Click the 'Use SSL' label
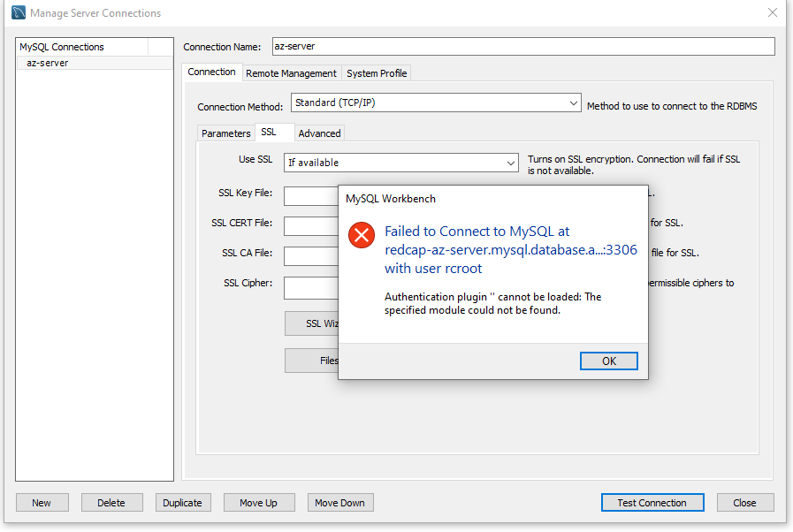This screenshot has width=793, height=532. point(255,159)
